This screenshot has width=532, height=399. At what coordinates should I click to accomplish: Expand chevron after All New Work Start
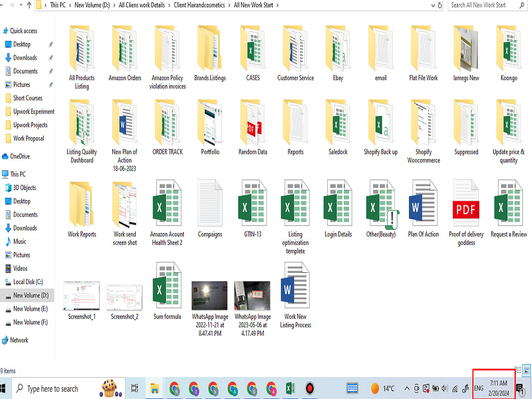coord(278,5)
